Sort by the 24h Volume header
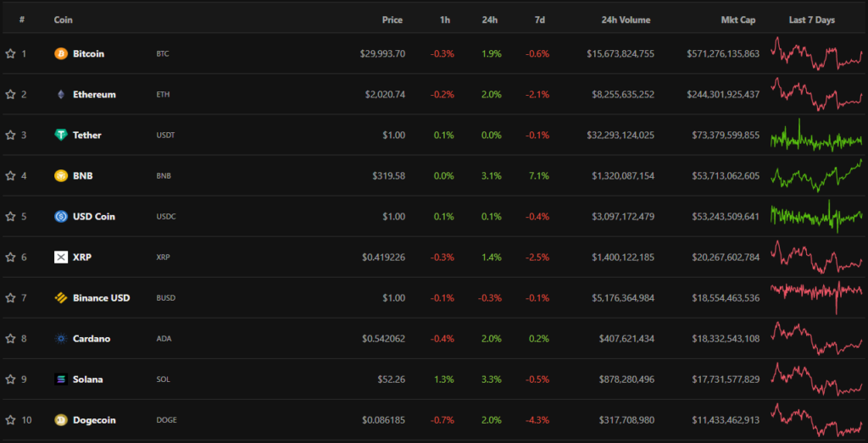Screen dimensions: 868x443 tap(626, 20)
